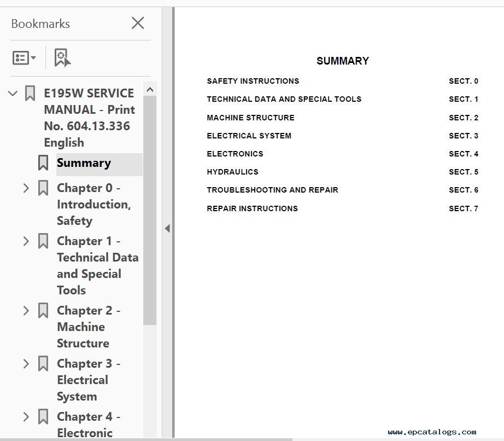The height and width of the screenshot is (441, 504).
Task: Click bookmark icon beside E195W SERVICE MANUAL
Action: pos(30,93)
